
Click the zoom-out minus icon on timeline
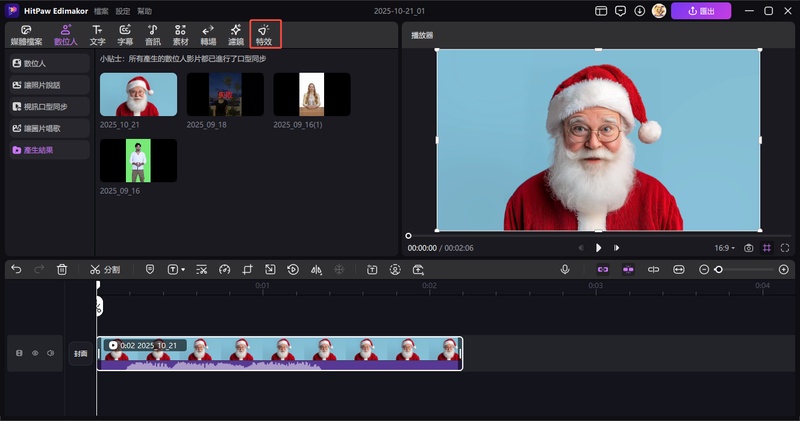(704, 269)
